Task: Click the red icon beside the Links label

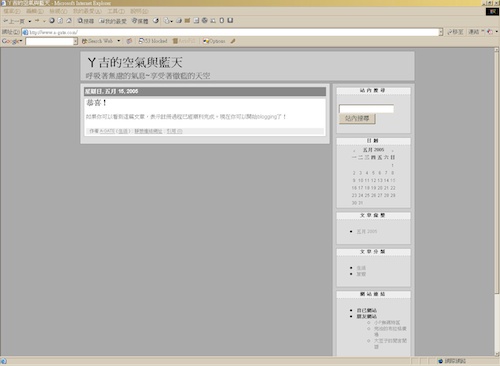Action: click(x=490, y=32)
